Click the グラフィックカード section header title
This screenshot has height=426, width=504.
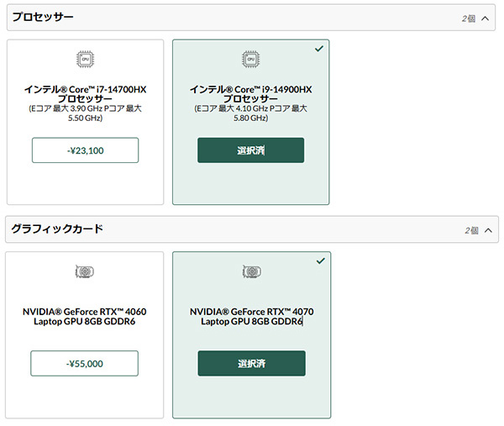(57, 229)
